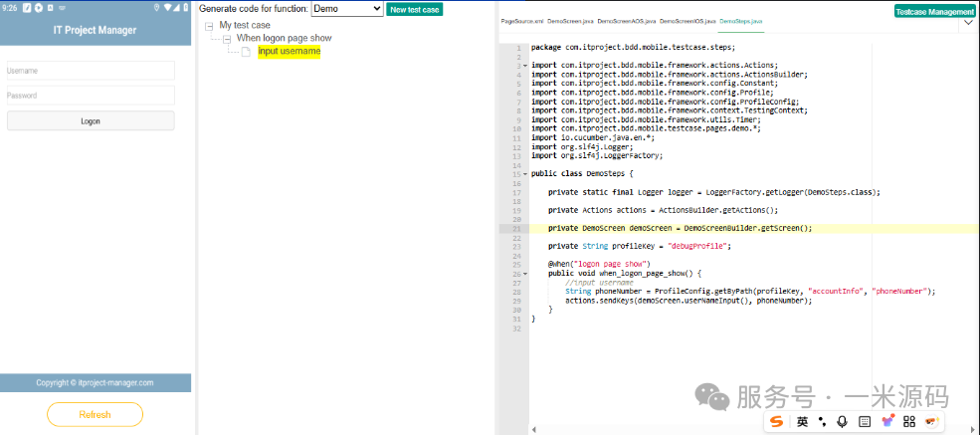Click the editor horizontal scrollbar left arrow

pos(533,429)
